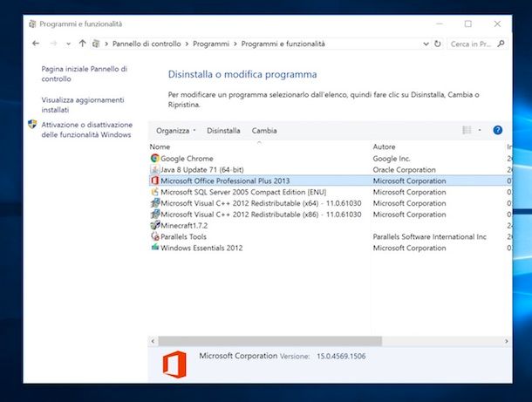Click the forward navigation arrow

[53, 44]
